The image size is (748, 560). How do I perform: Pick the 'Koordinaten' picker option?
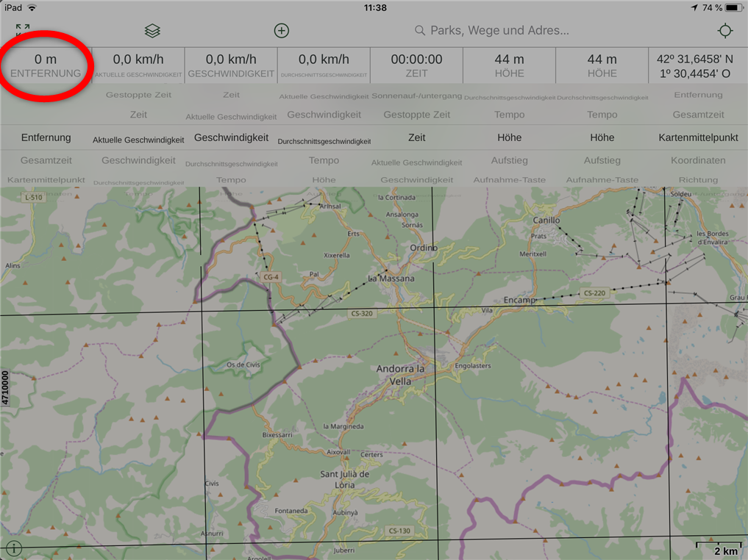pyautogui.click(x=698, y=160)
